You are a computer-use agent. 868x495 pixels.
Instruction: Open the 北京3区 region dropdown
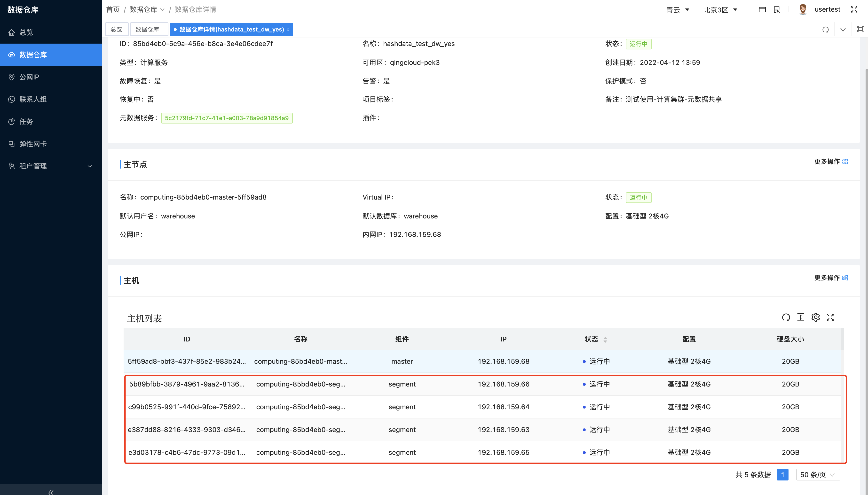point(720,9)
